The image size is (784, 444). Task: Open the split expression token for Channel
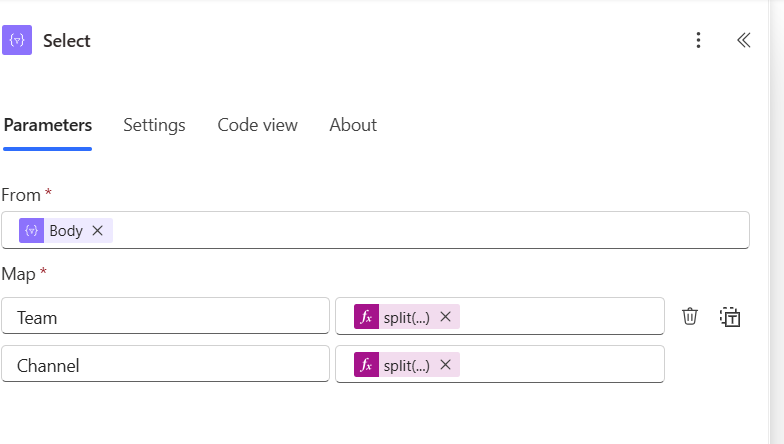coord(406,365)
